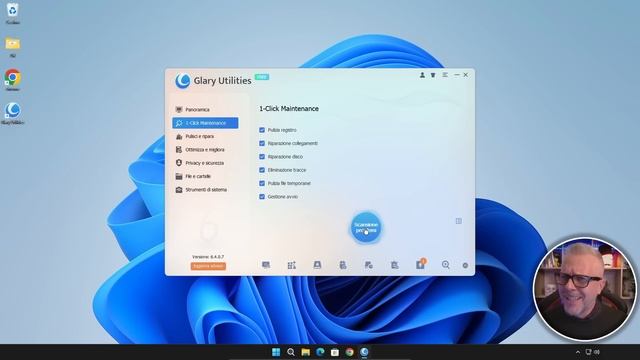Select the Glary Utilities desktop shortcut

[13, 113]
